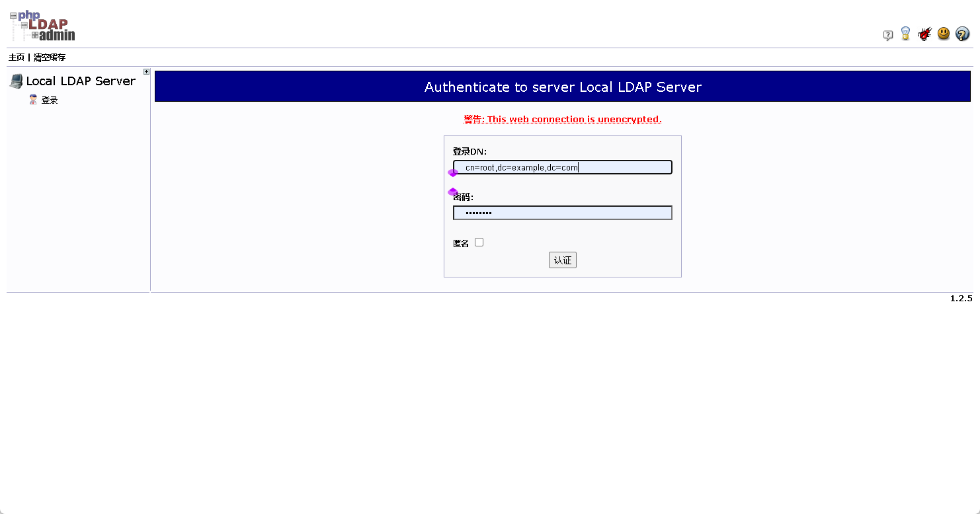980x514 pixels.
Task: Select the 清空缓存 purge cache link
Action: tap(50, 57)
